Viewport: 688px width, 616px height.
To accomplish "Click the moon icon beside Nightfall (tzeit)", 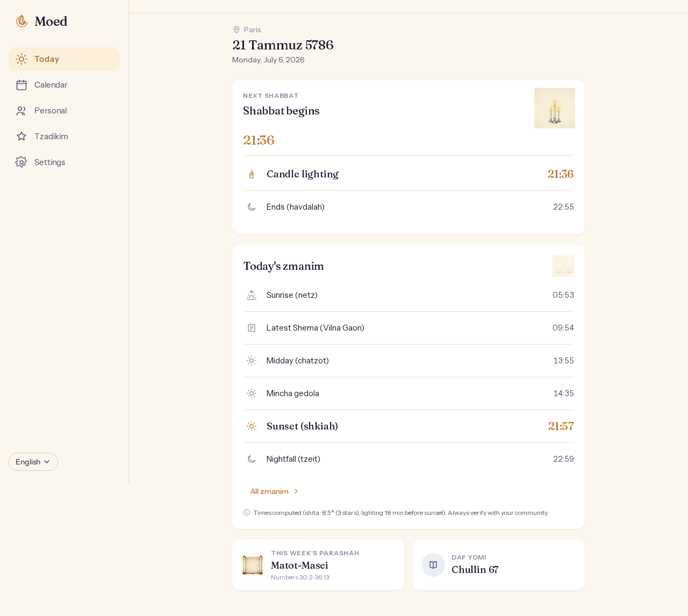I will [252, 459].
